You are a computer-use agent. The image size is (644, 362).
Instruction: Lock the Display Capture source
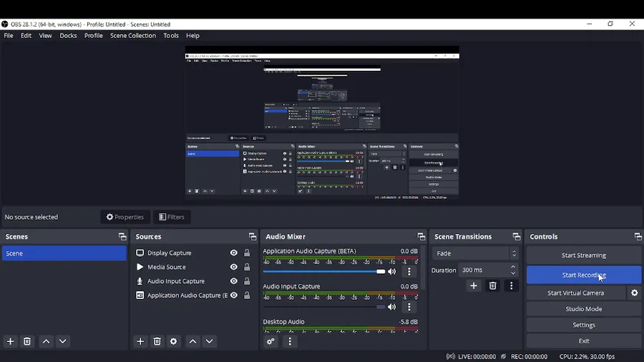coord(247,253)
